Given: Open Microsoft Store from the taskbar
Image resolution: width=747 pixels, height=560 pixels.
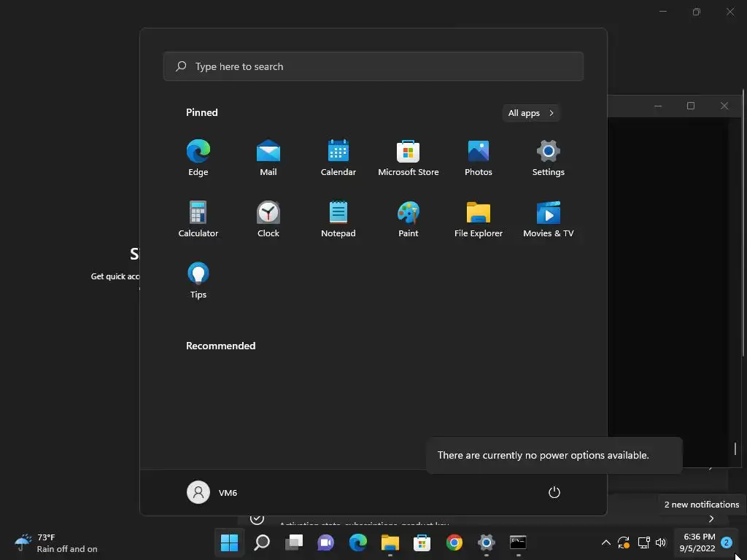Looking at the screenshot, I should click(422, 542).
